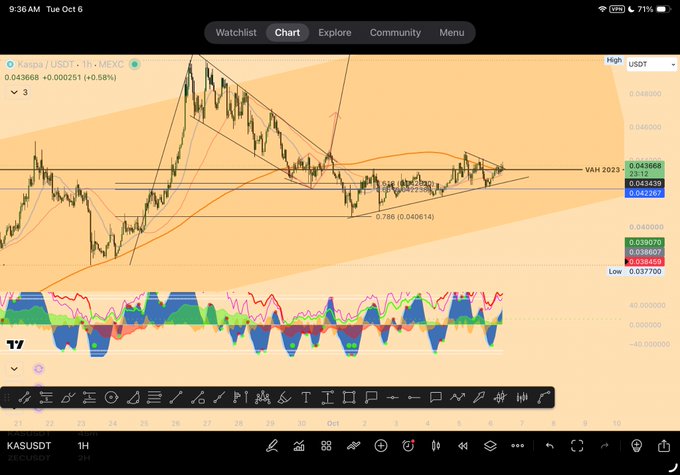The height and width of the screenshot is (475, 680).
Task: Switch to the Explore tab
Action: [x=335, y=33]
